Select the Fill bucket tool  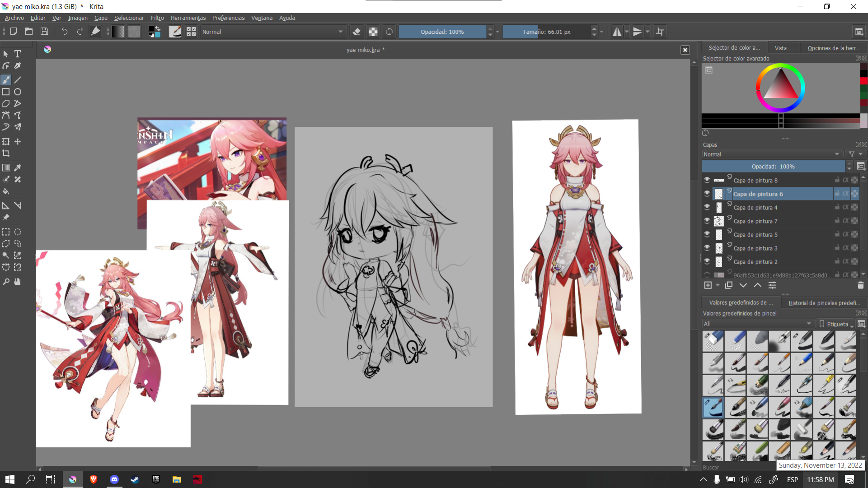point(6,191)
